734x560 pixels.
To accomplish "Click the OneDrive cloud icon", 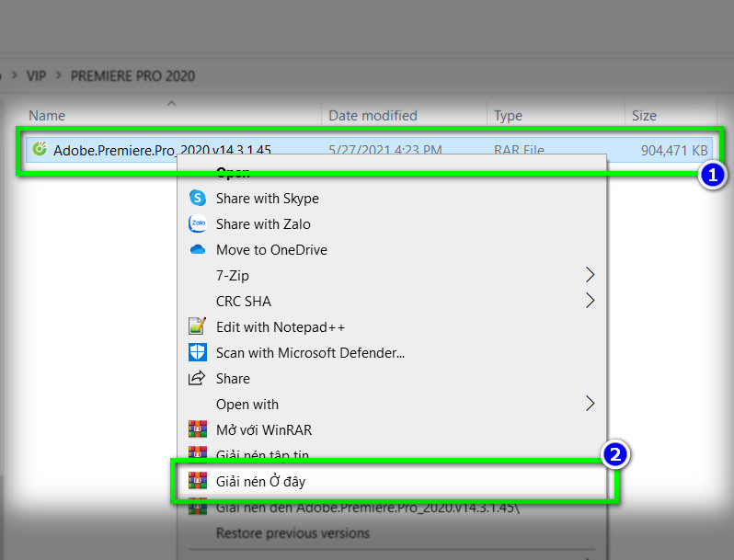I will 197,249.
